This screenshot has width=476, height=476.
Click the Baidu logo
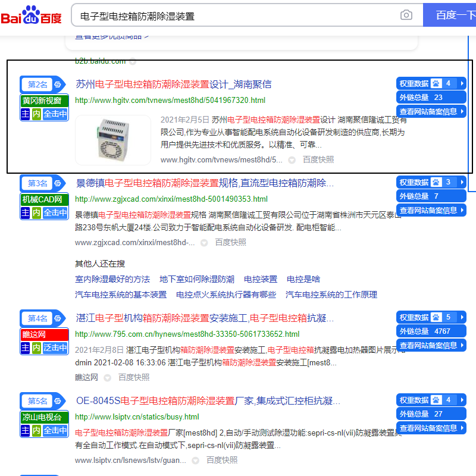coord(31,15)
